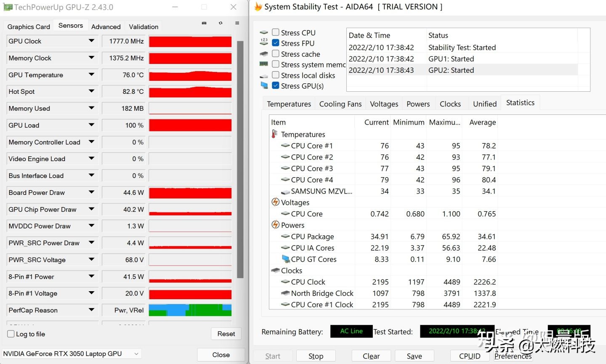606x364 pixels.
Task: Click the monitor icon beside Stress GPU(s)
Action: 264,85
